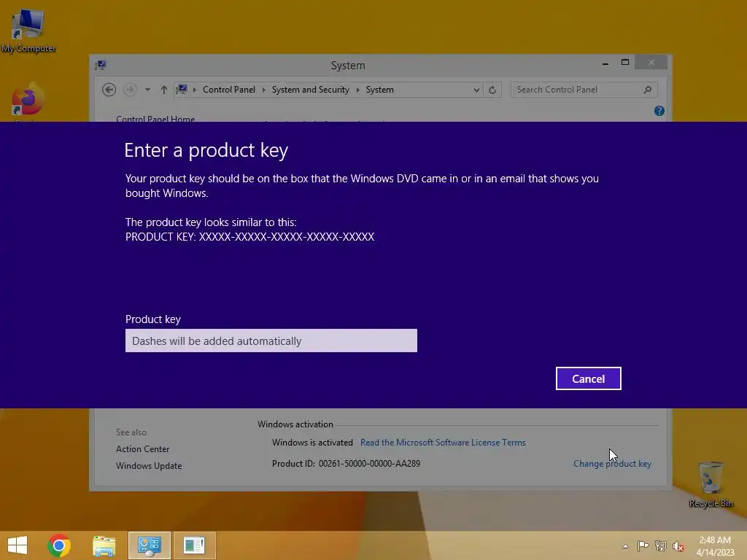
Task: Click forward arrow in System window
Action: (130, 90)
